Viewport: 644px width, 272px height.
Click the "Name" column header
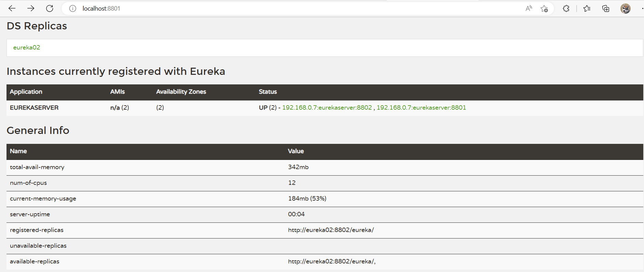pyautogui.click(x=18, y=151)
